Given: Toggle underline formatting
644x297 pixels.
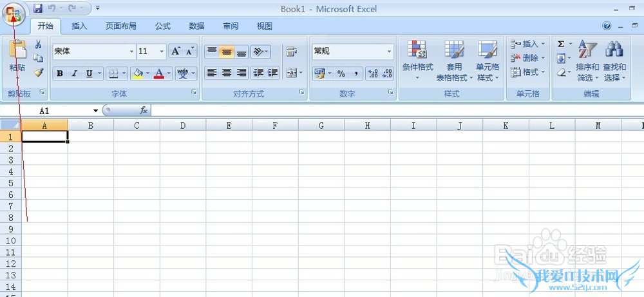Looking at the screenshot, I should pyautogui.click(x=89, y=73).
